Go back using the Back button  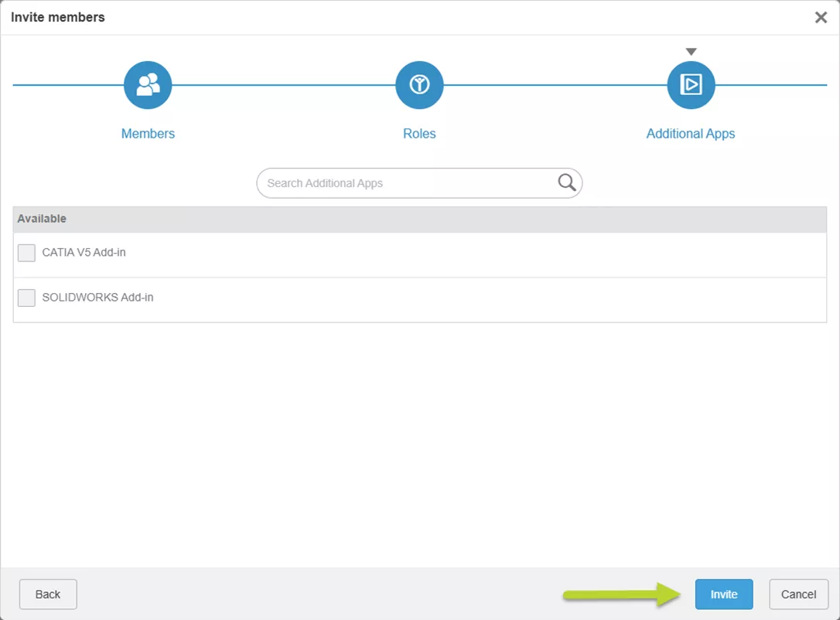[47, 594]
